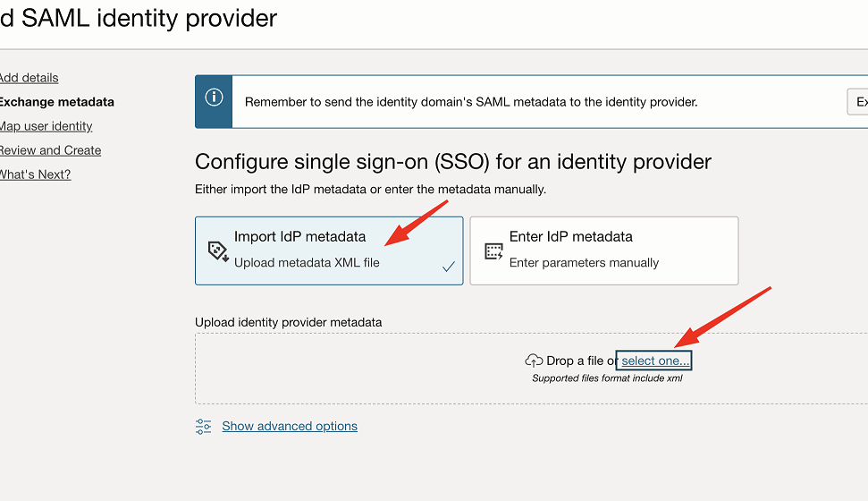
Task: Jump to Review and Create step
Action: point(50,150)
